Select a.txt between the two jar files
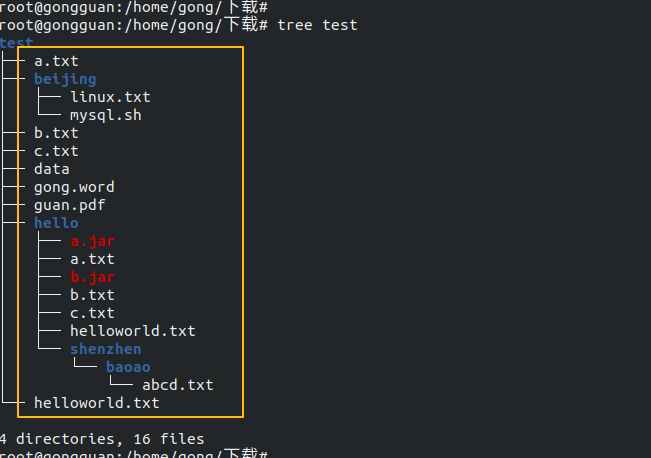 pyautogui.click(x=92, y=259)
